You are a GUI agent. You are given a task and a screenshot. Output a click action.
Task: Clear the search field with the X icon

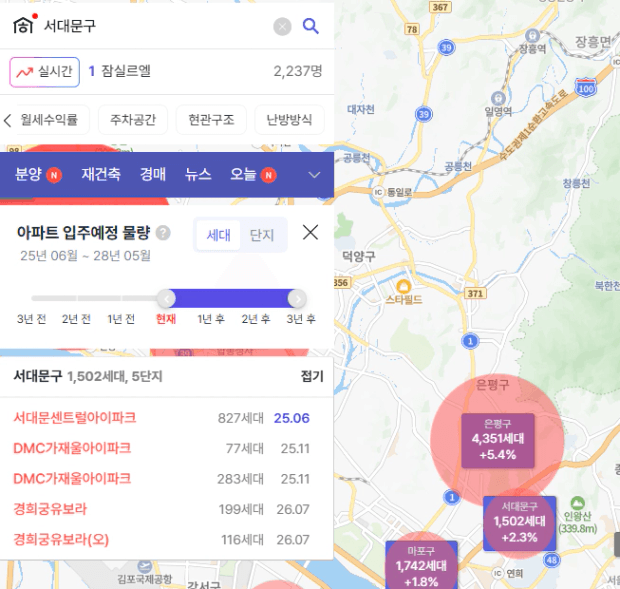click(x=282, y=26)
